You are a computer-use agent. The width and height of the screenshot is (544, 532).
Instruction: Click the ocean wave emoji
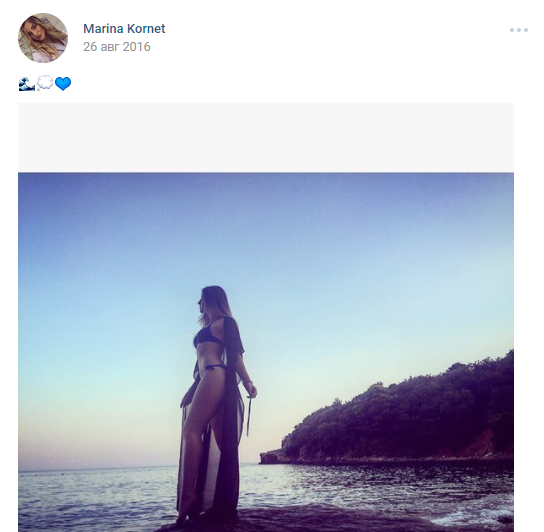(27, 84)
